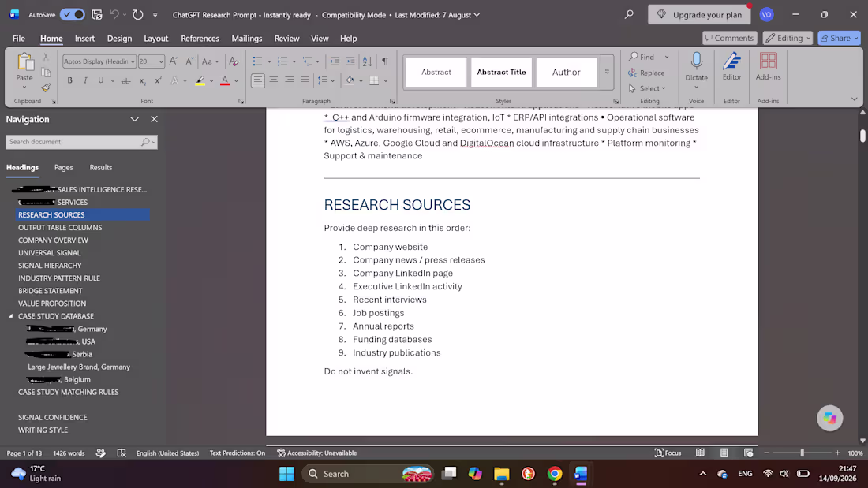
Task: Apply the Abstract Title style
Action: click(502, 73)
